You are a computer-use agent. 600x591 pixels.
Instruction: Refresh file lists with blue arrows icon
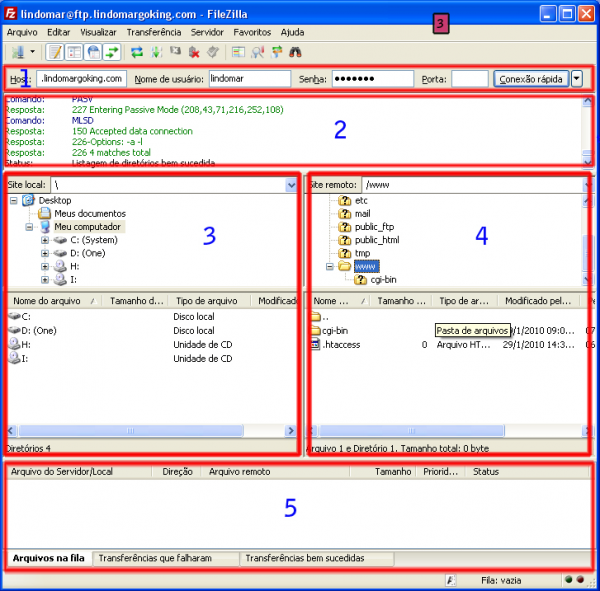(137, 52)
